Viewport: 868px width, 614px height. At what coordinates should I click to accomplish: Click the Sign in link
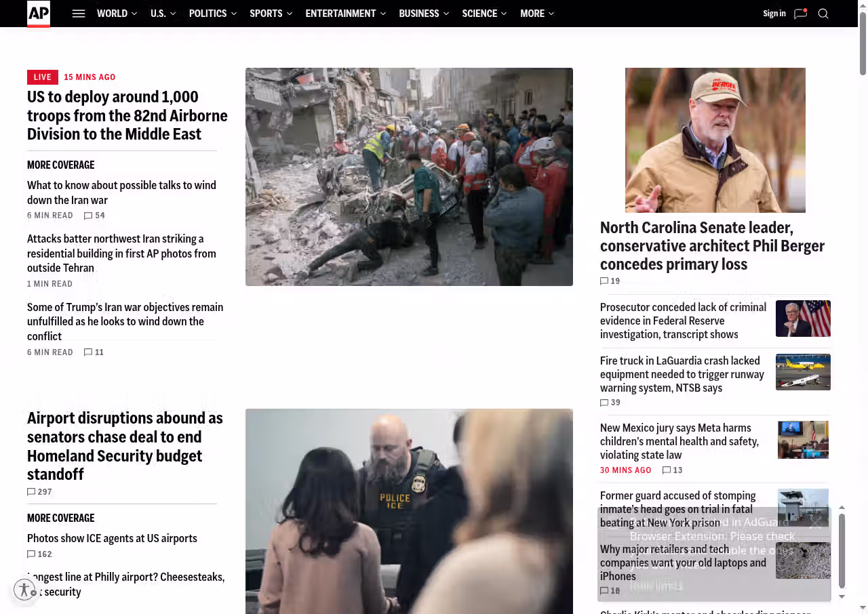tap(774, 14)
